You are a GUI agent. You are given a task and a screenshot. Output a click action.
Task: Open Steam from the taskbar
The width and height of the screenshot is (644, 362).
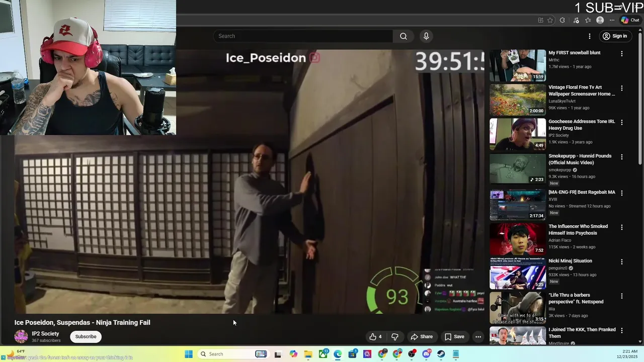441,354
